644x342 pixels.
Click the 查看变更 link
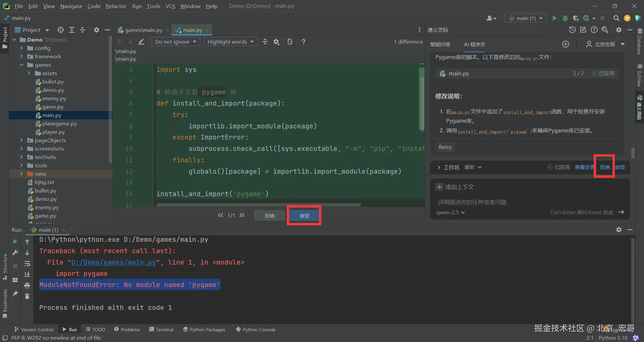[x=584, y=167]
